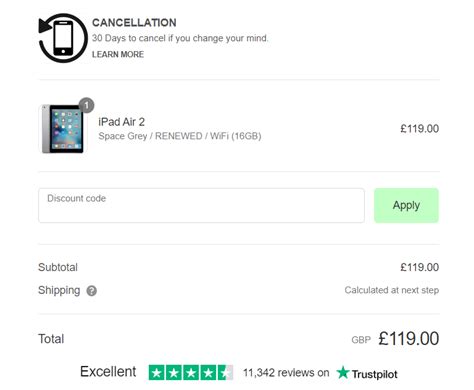Click the second Trustpilot rating star
474x390 pixels.
pos(174,373)
